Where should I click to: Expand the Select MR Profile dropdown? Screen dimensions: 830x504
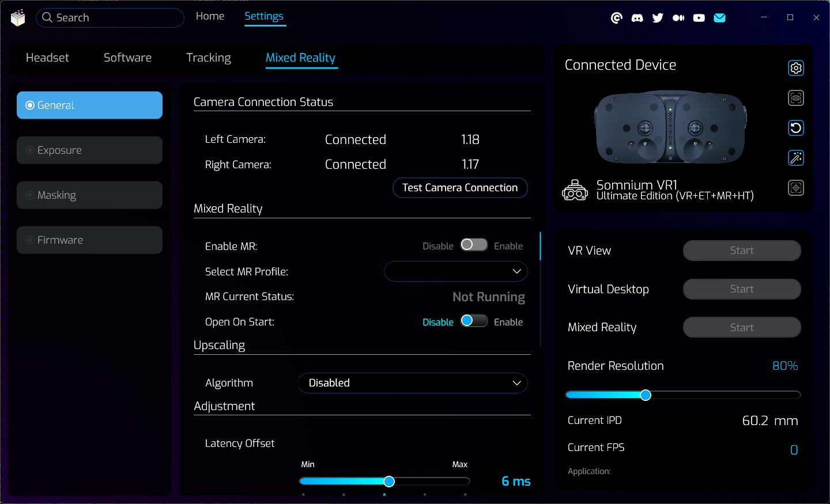[x=455, y=271]
